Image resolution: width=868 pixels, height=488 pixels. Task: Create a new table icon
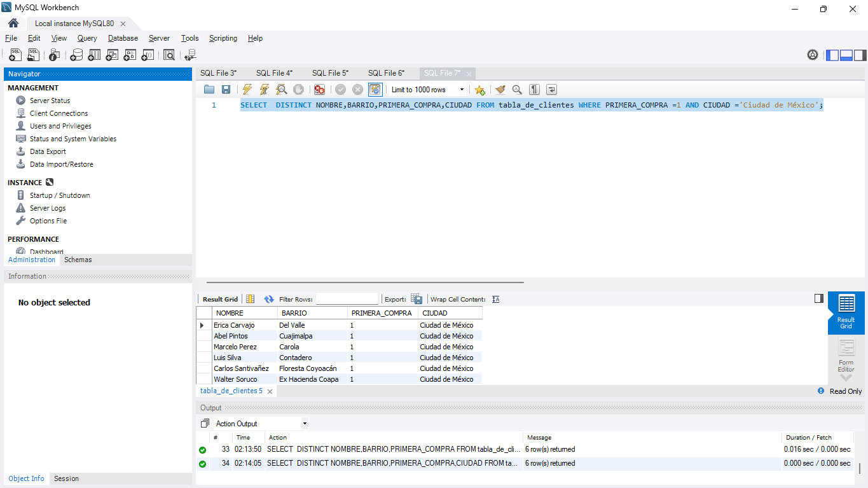point(94,55)
